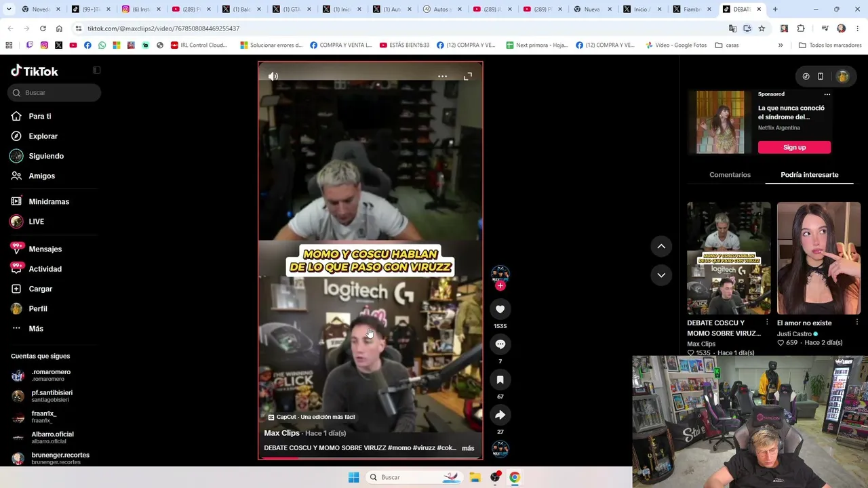Open the video options three-dot menu

tap(442, 76)
